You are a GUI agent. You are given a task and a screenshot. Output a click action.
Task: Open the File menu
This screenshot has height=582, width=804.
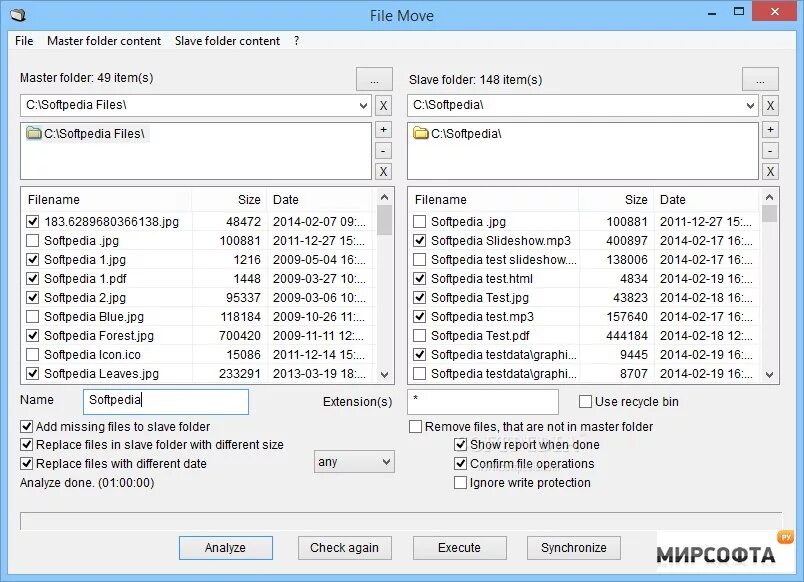click(x=23, y=41)
